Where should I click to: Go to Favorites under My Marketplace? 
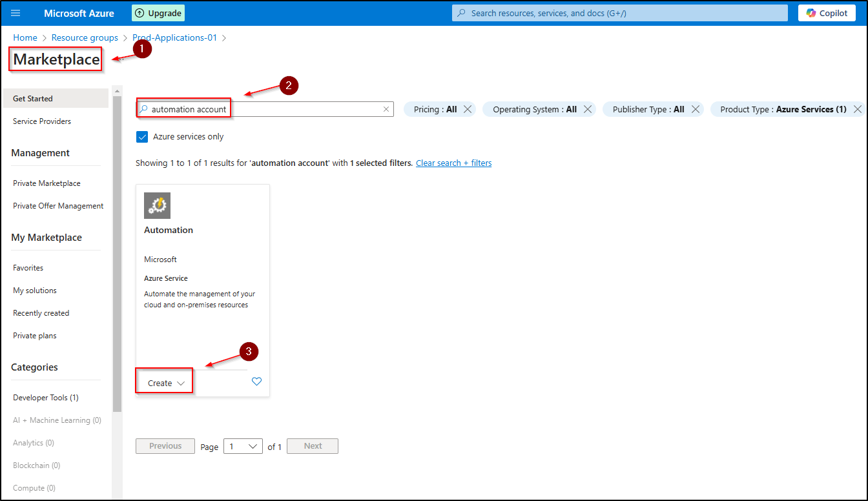pyautogui.click(x=28, y=268)
